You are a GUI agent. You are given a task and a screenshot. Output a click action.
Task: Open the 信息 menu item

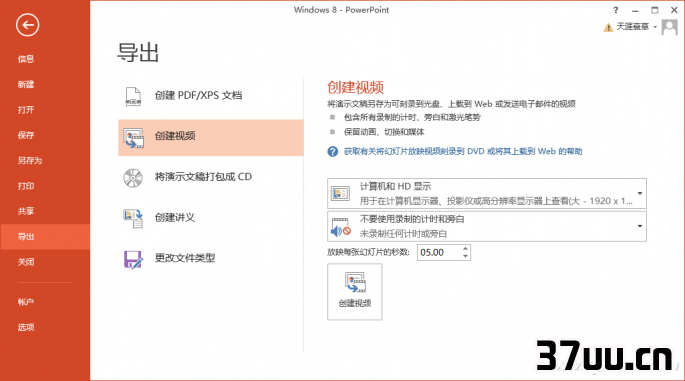tap(26, 59)
